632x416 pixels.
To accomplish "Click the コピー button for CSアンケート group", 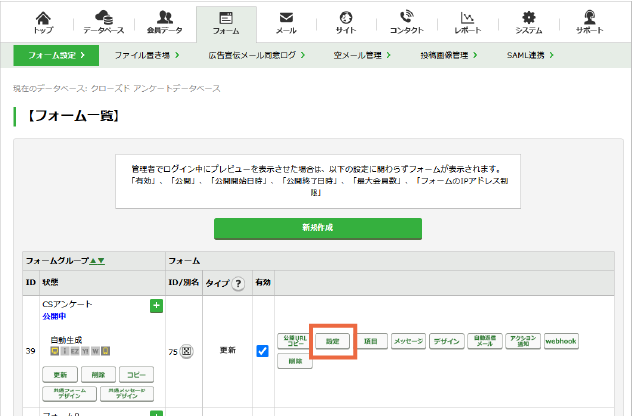I will point(136,375).
